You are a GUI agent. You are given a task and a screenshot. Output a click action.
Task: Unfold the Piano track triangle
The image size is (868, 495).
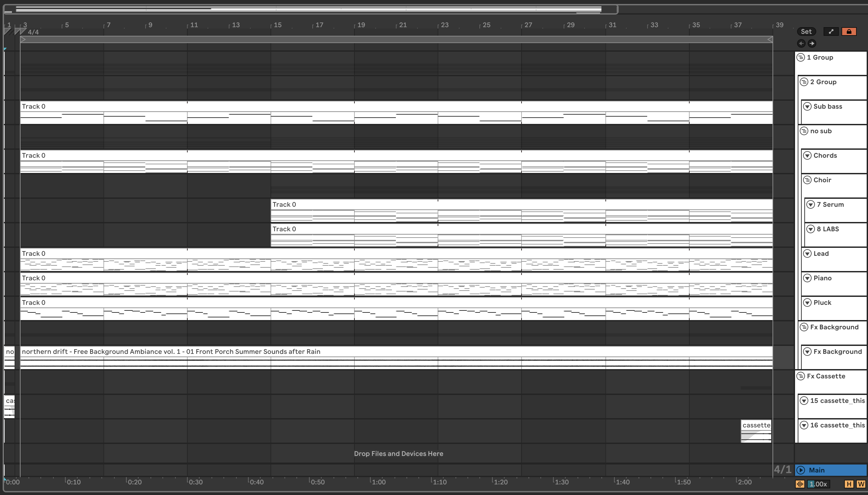click(807, 278)
